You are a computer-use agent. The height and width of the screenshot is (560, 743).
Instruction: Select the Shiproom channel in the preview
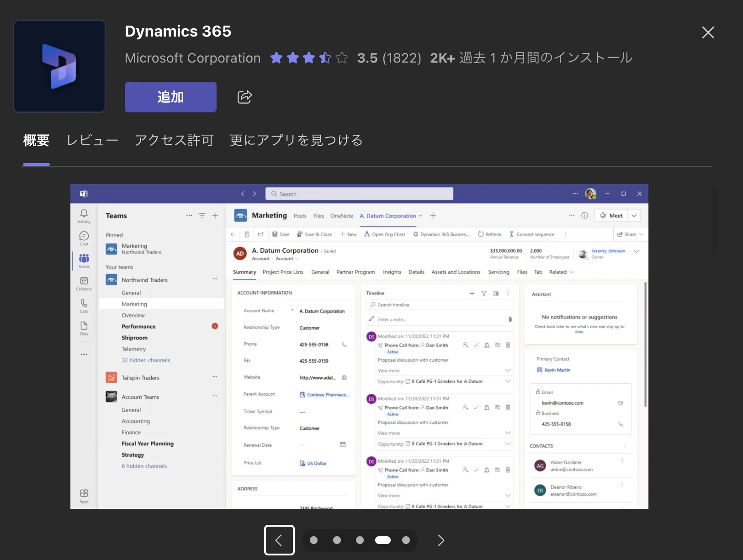tap(135, 338)
